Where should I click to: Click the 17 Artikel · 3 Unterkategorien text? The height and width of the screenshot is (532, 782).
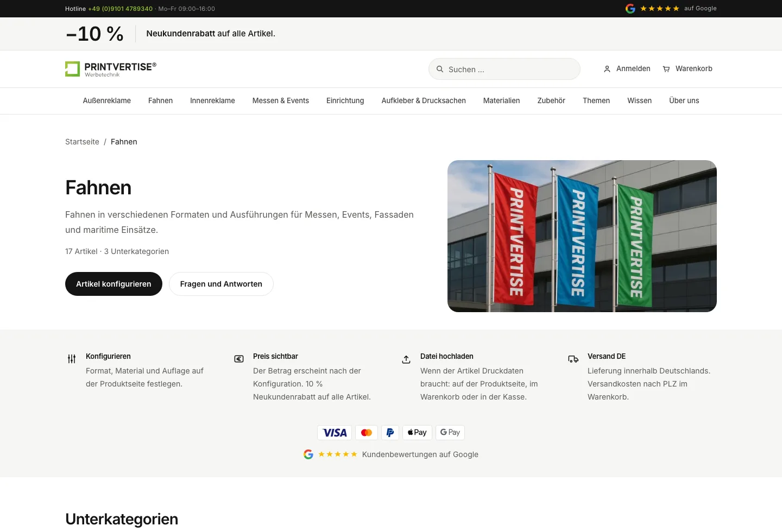pos(117,251)
